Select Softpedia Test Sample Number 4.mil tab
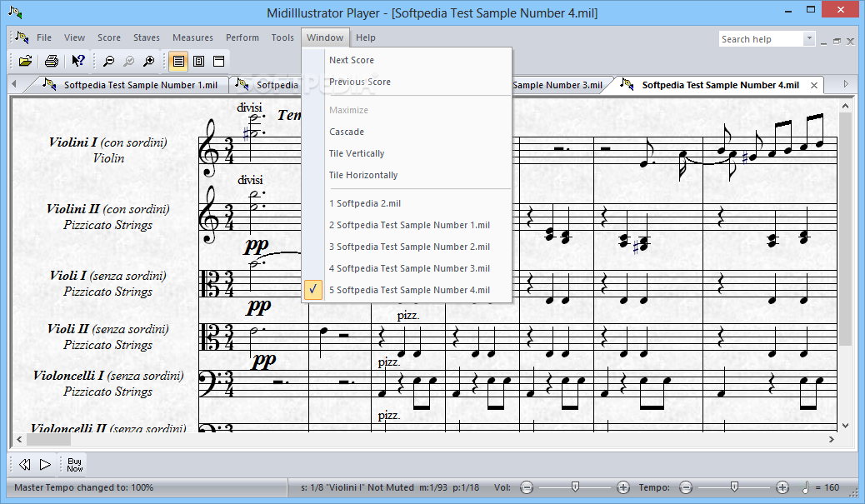Image resolution: width=865 pixels, height=504 pixels. click(x=721, y=85)
